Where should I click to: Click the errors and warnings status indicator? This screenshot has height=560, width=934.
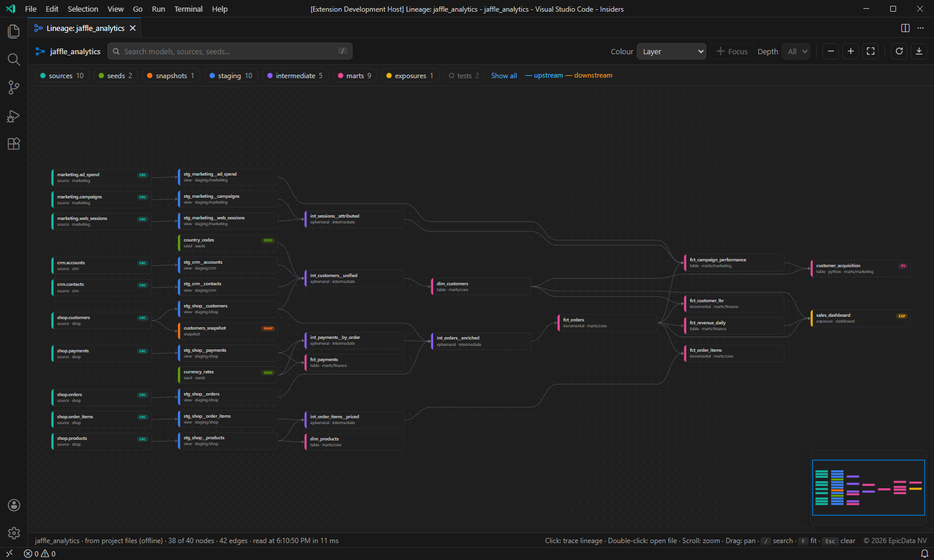tap(40, 554)
